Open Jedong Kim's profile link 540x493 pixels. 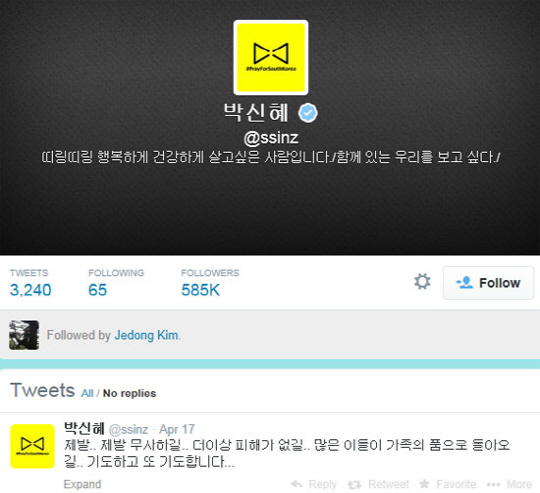[146, 335]
